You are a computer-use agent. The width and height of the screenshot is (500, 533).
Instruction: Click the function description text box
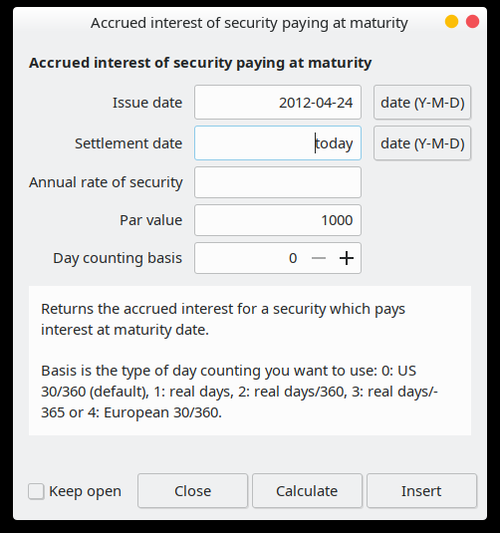pyautogui.click(x=250, y=360)
